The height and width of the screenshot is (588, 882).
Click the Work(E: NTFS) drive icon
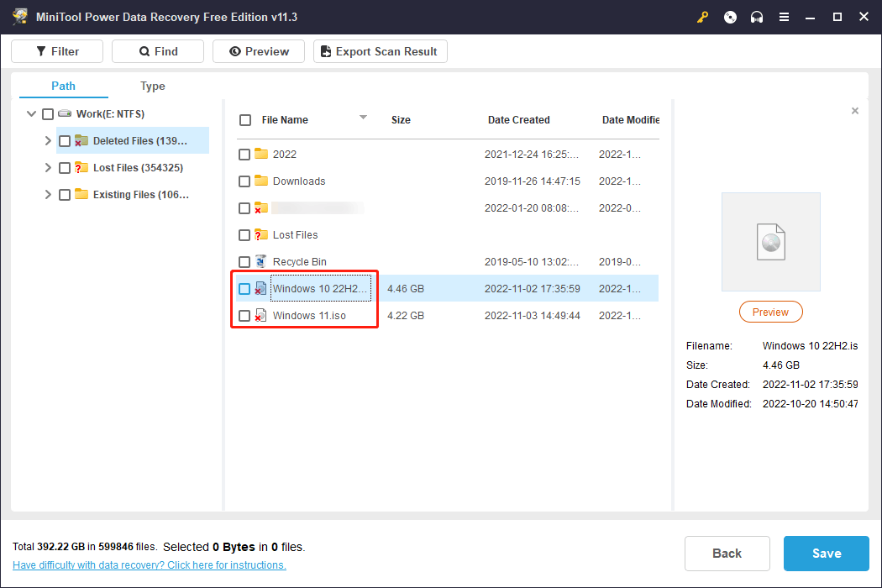65,113
